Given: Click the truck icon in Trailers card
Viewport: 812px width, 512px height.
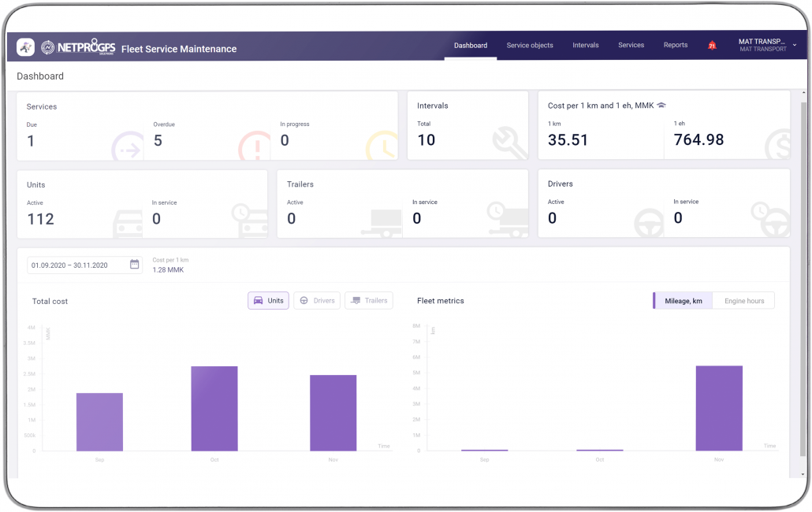Looking at the screenshot, I should [x=382, y=223].
